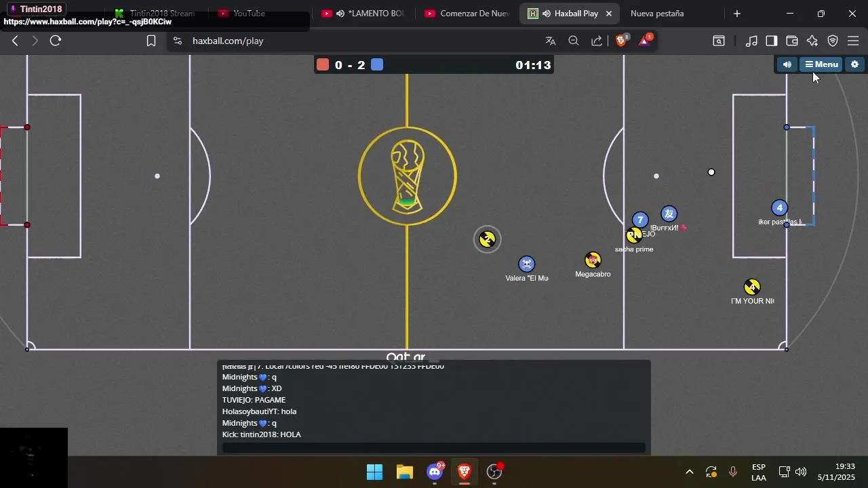Image resolution: width=868 pixels, height=488 pixels.
Task: Reload the Haxball page
Action: pos(56,41)
